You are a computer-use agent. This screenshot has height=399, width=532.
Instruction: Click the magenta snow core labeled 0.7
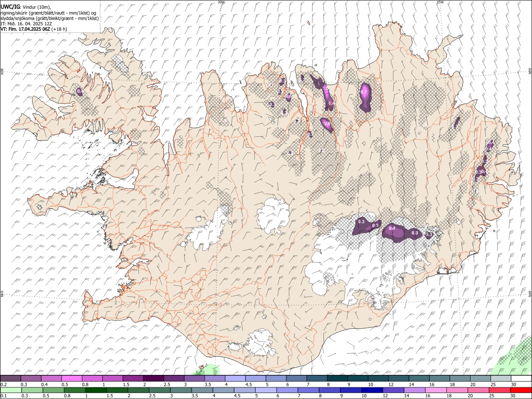coord(365,92)
